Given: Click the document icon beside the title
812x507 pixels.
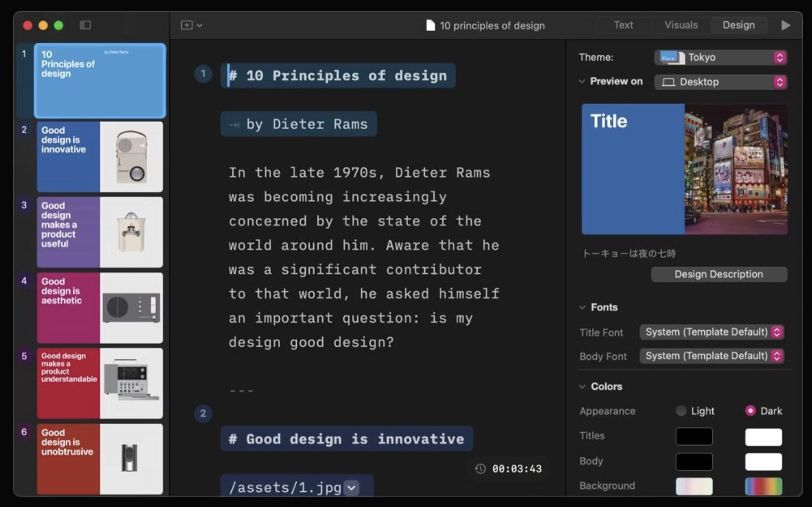Looking at the screenshot, I should (430, 25).
